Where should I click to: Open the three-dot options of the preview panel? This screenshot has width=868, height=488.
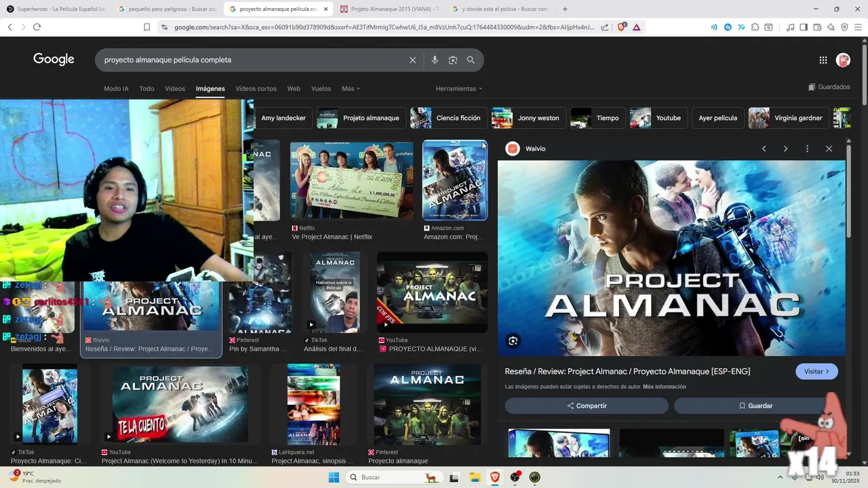click(807, 148)
